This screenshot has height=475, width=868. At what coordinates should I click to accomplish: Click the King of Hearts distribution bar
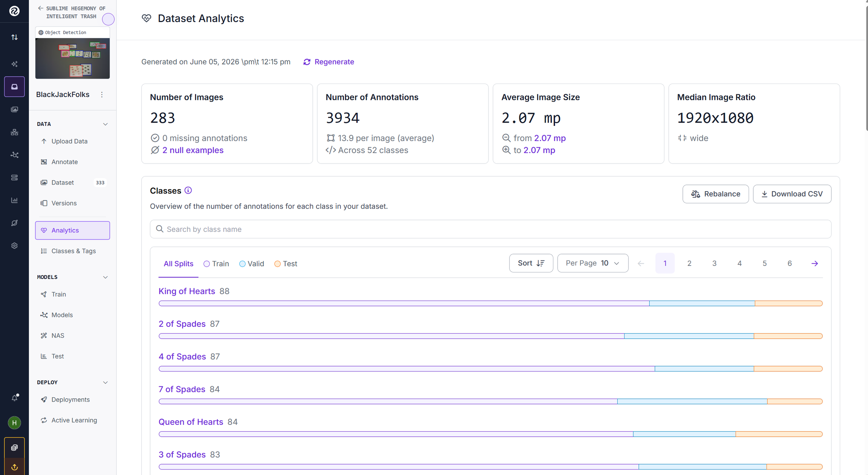(x=490, y=303)
